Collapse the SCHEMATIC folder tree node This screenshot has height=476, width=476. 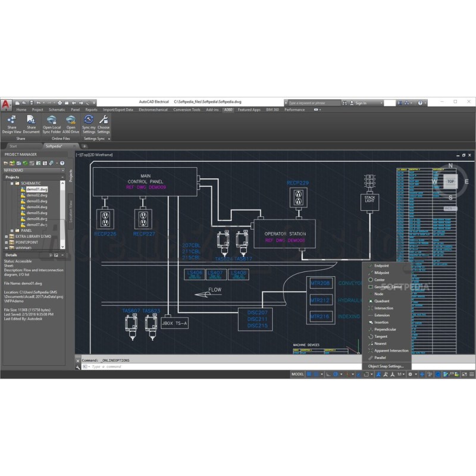[x=12, y=183]
